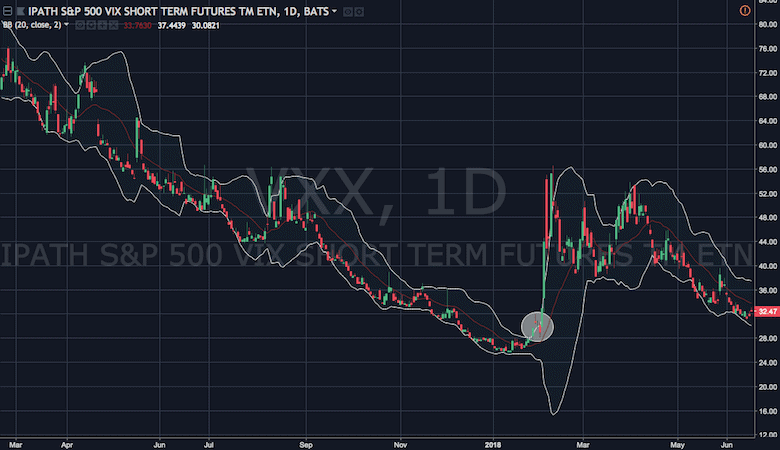Click the Jul label on the time axis
This screenshot has width=780, height=450.
click(209, 445)
